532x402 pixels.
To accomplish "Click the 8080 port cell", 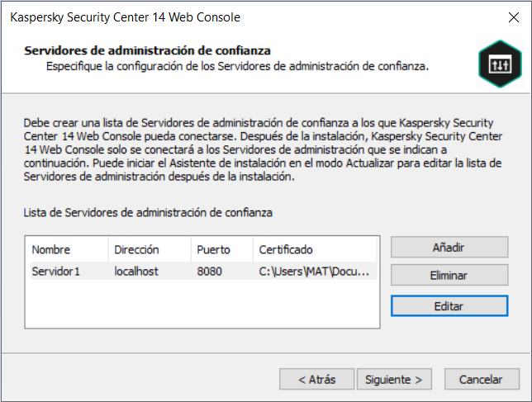I will (x=209, y=271).
